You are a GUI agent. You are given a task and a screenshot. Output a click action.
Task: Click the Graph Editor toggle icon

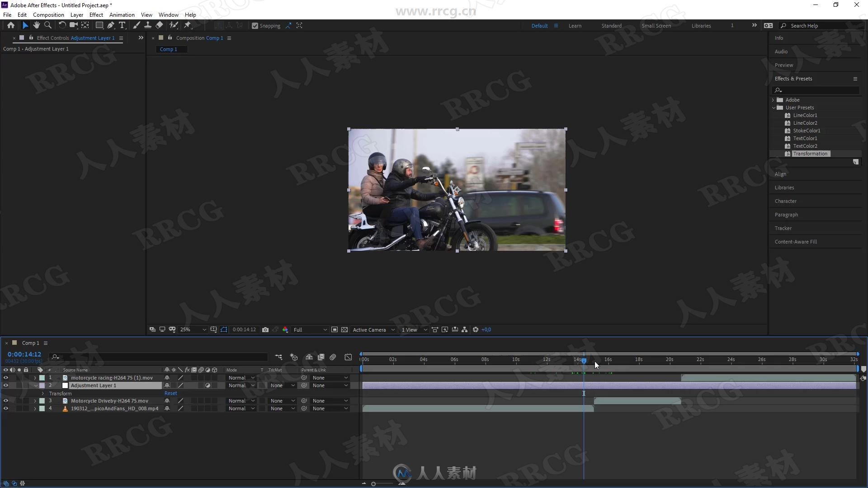click(348, 357)
